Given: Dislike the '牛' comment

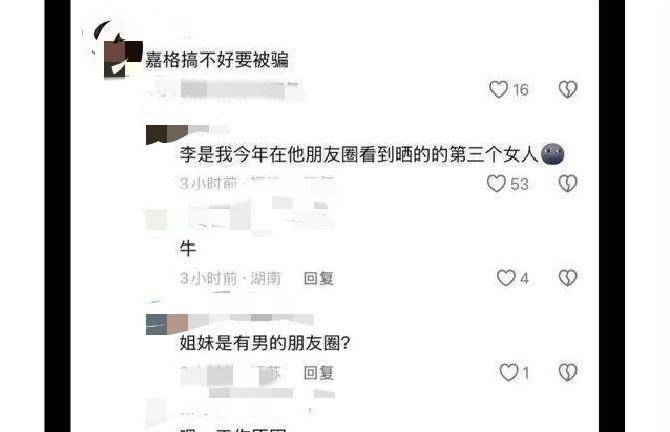Looking at the screenshot, I should [x=568, y=278].
